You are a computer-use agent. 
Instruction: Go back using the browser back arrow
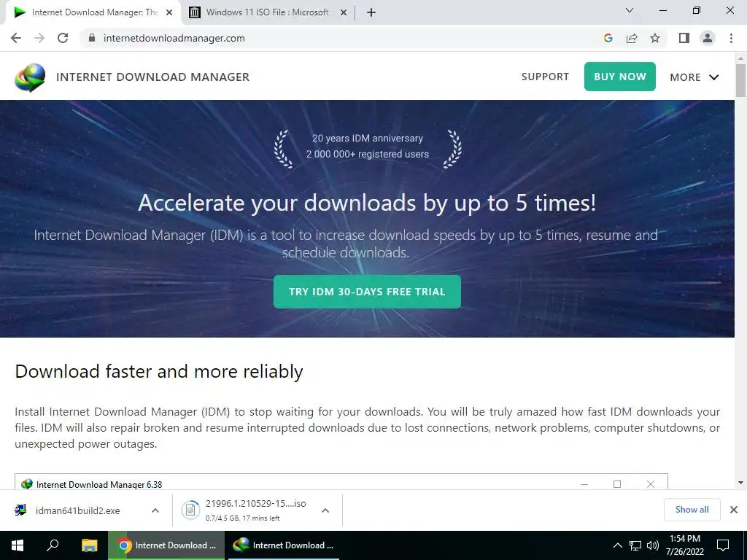[16, 38]
